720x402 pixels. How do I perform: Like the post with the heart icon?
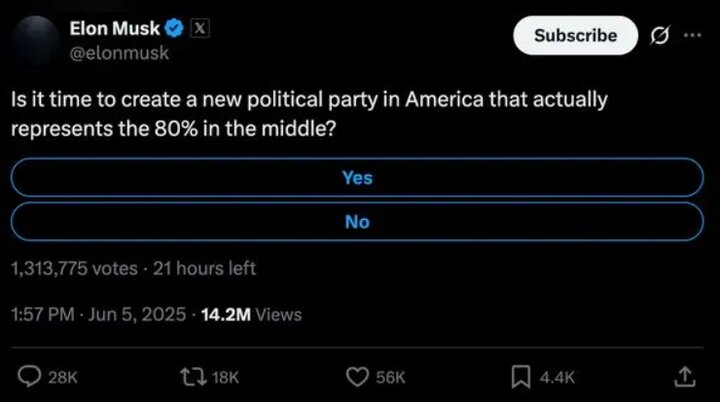(357, 376)
